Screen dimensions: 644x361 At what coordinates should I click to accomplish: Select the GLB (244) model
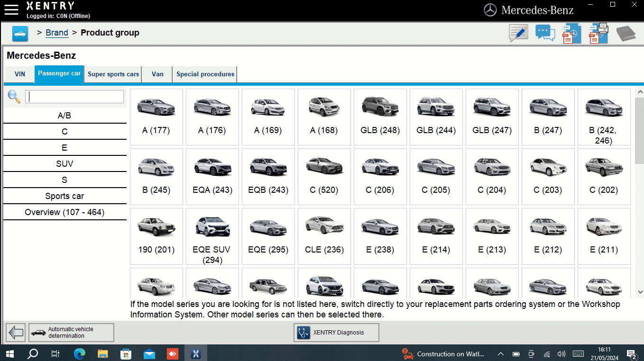pyautogui.click(x=436, y=117)
